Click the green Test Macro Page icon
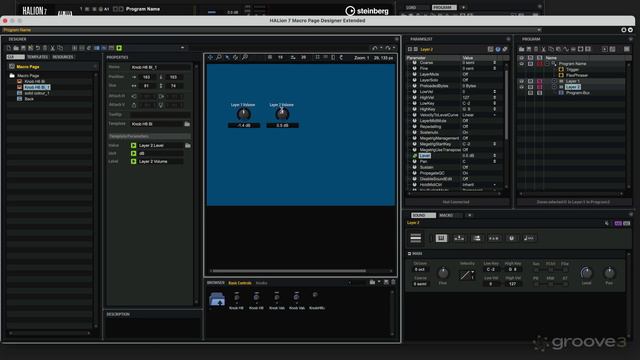 pyautogui.click(x=119, y=48)
